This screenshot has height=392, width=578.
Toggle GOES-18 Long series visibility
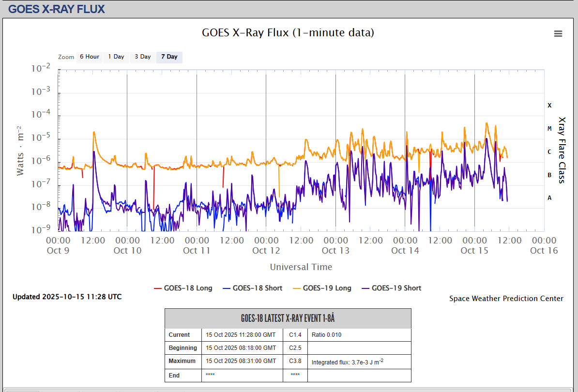click(188, 288)
